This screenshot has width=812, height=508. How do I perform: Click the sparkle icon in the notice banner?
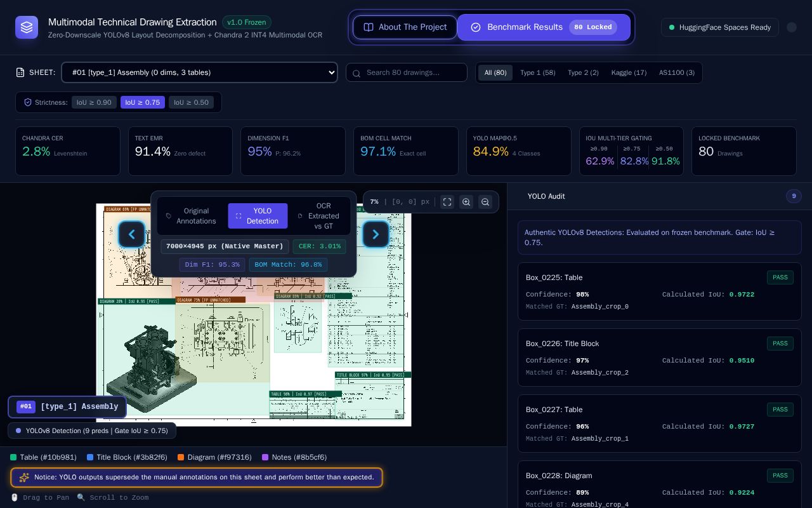[x=24, y=478]
